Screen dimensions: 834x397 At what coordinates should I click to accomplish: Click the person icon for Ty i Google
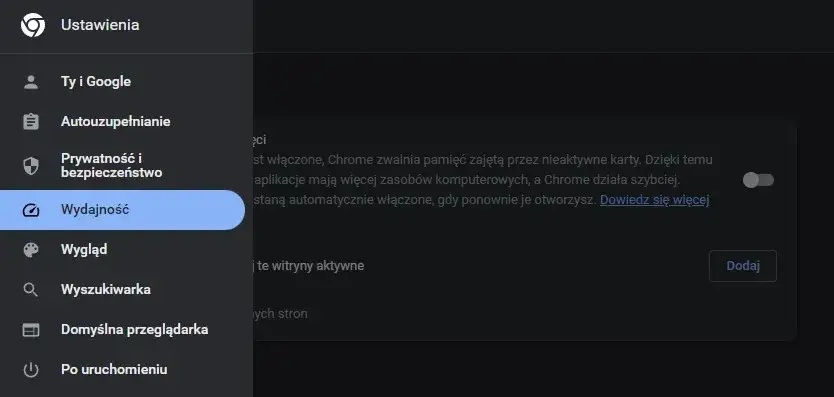click(31, 82)
